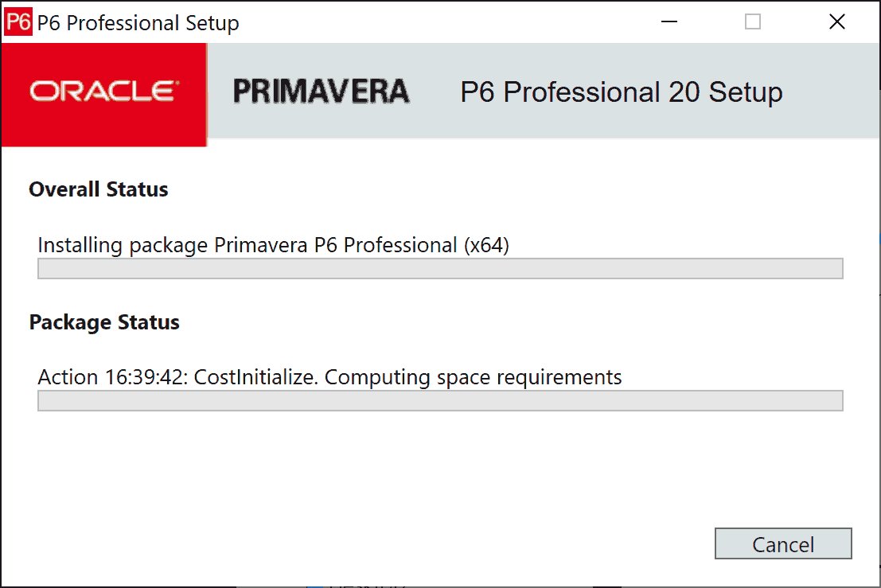Click the Primavera logo text
This screenshot has height=588, width=881.
[321, 92]
